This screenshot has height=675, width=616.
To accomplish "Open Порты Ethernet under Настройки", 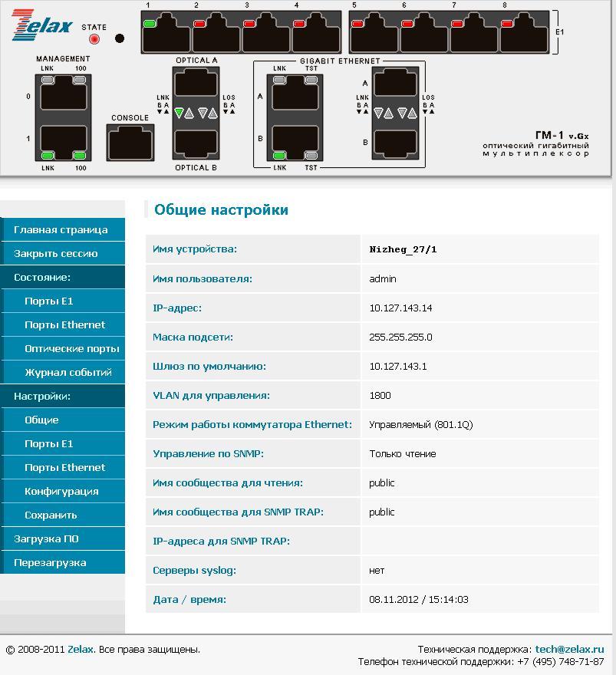I will [63, 467].
